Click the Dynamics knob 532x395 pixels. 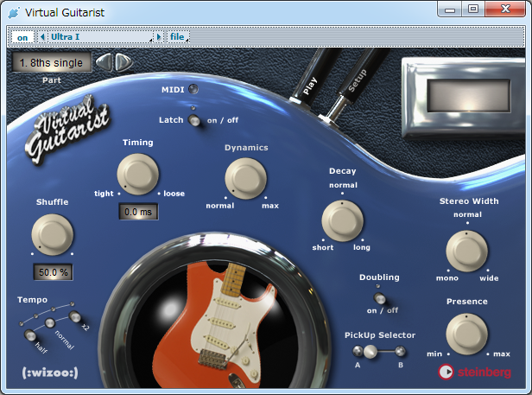pos(245,178)
